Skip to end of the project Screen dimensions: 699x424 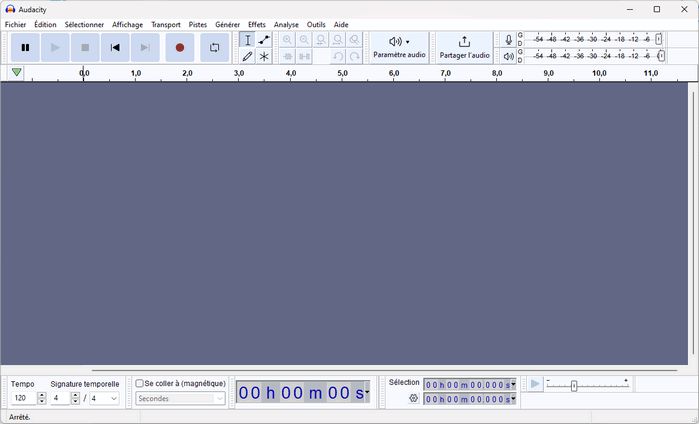(145, 47)
